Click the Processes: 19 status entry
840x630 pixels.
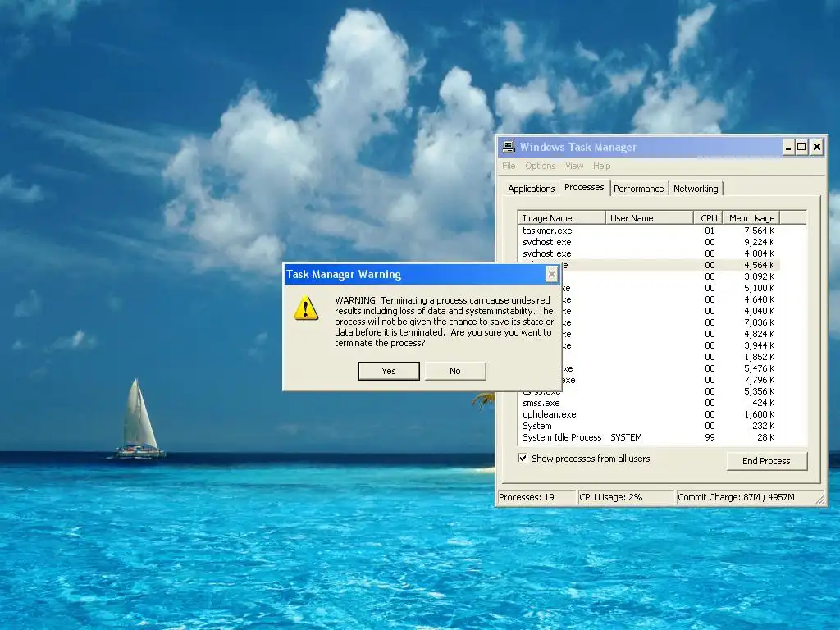[x=536, y=497]
